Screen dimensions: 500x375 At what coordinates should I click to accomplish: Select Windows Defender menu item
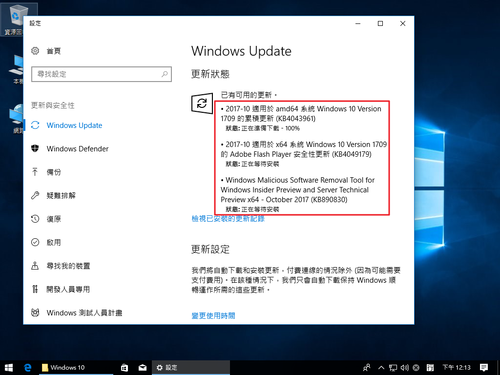[x=78, y=149]
